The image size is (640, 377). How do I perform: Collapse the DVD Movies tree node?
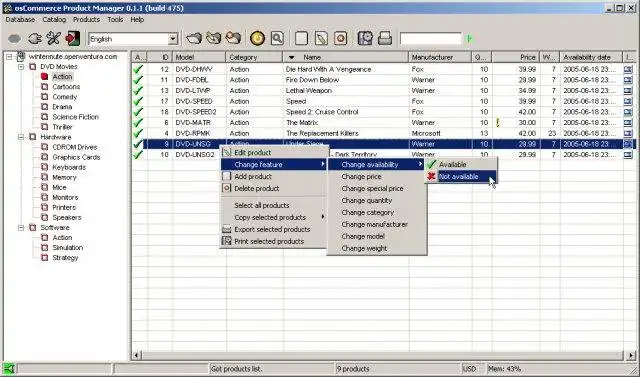click(21, 67)
